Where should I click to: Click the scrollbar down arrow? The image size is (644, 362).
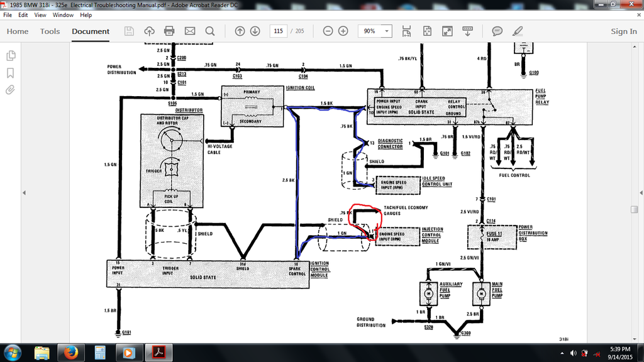(x=634, y=339)
